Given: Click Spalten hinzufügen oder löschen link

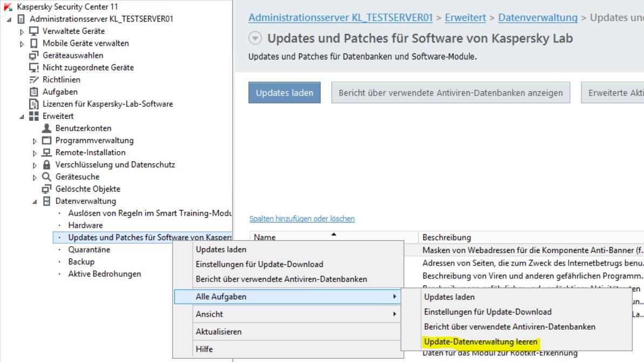Looking at the screenshot, I should pyautogui.click(x=302, y=218).
